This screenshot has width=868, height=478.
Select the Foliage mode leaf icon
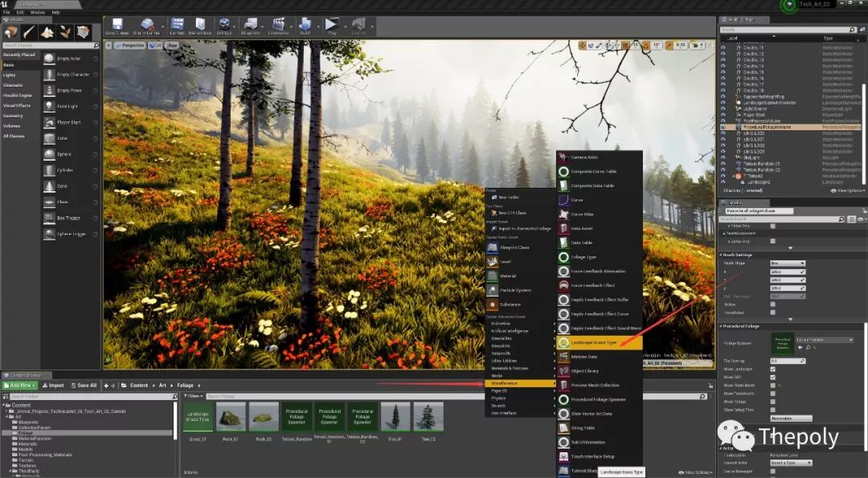(65, 32)
